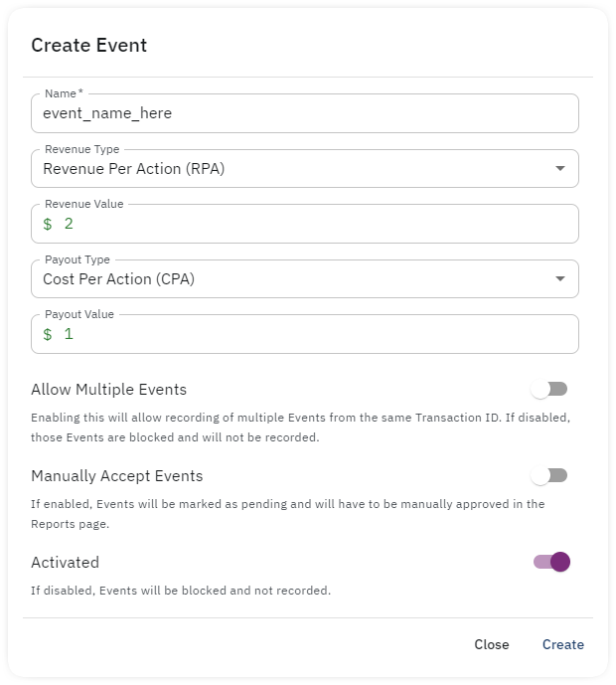Open the Payout Type dropdown

pyautogui.click(x=305, y=279)
